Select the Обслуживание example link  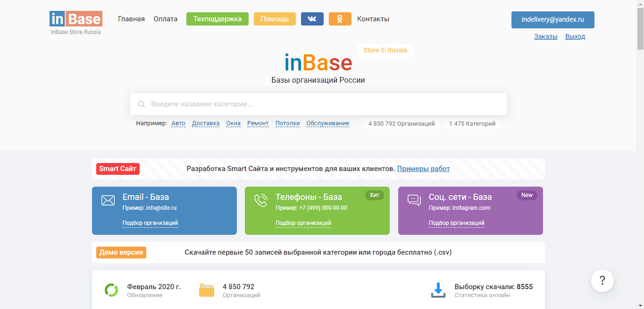click(x=328, y=123)
